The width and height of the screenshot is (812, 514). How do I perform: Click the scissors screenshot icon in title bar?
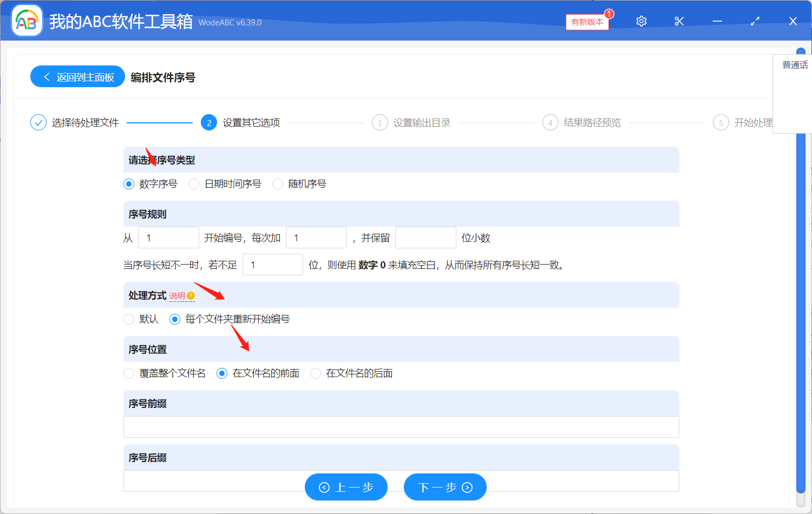[x=679, y=21]
